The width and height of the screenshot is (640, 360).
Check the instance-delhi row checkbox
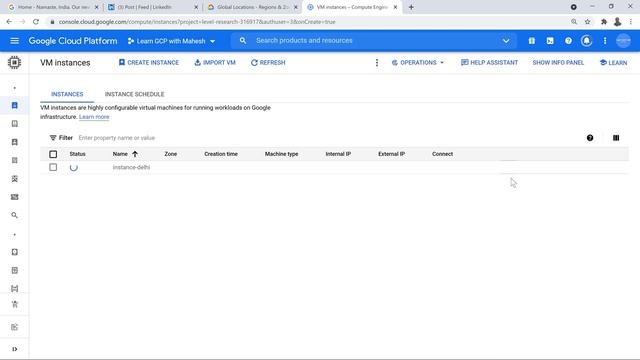point(53,167)
